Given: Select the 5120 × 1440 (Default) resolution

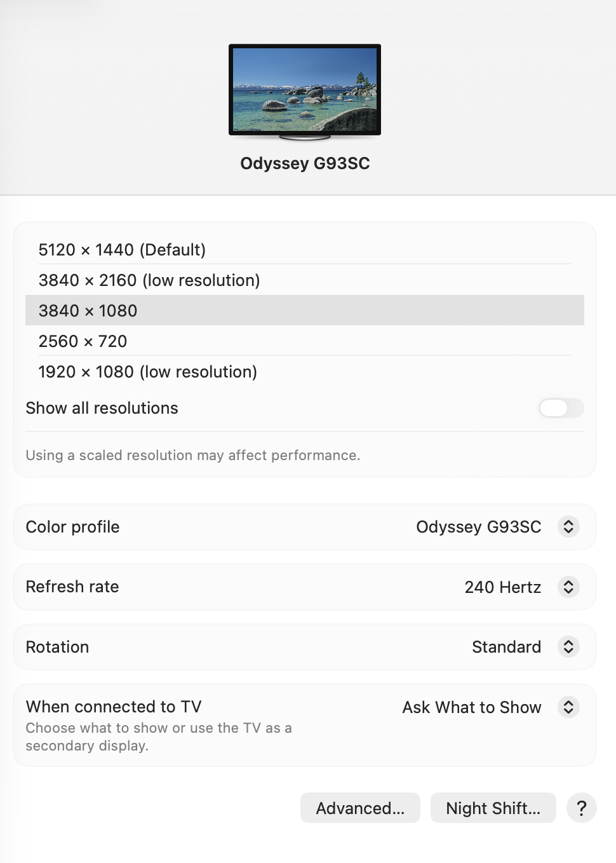Looking at the screenshot, I should [305, 250].
